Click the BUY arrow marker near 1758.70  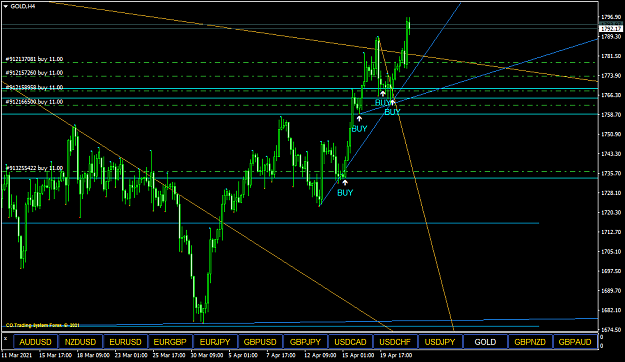(359, 118)
